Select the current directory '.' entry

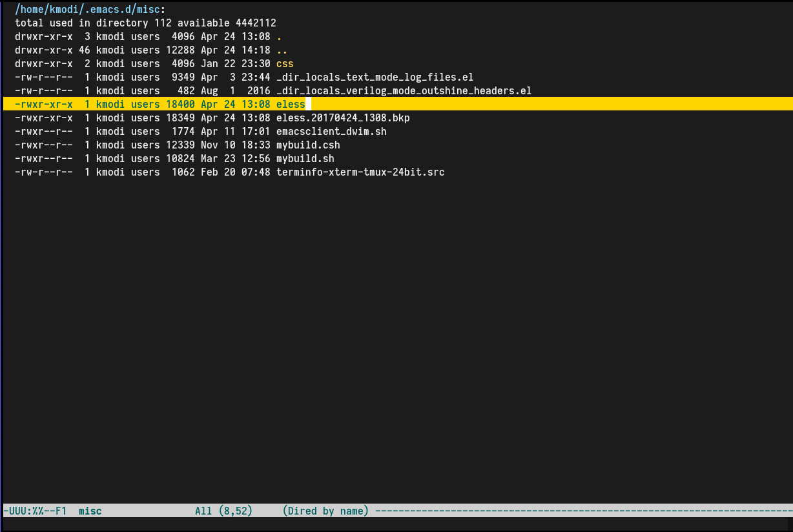point(279,37)
